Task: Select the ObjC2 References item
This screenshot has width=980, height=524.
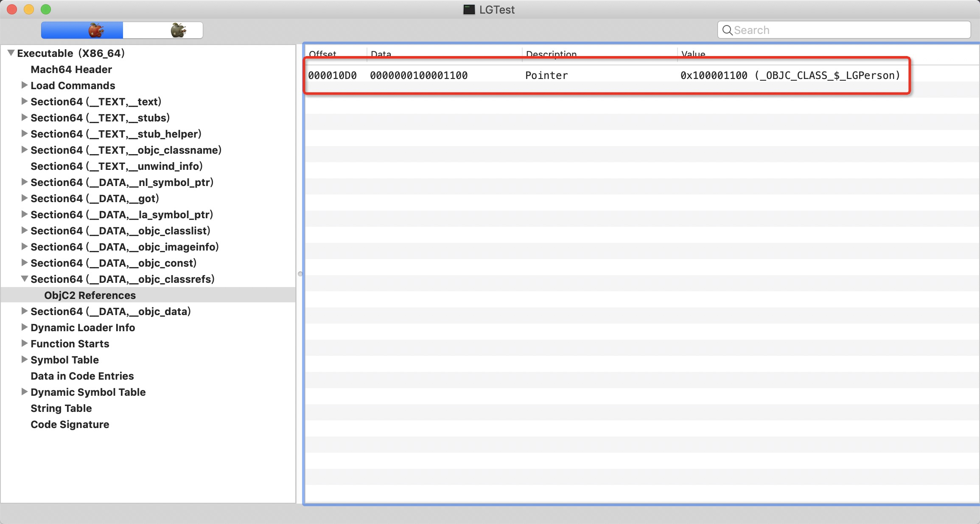Action: pyautogui.click(x=90, y=295)
